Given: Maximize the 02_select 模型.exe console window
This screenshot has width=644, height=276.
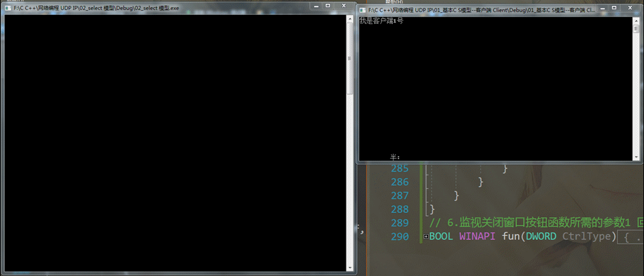Looking at the screenshot, I should click(328, 6).
